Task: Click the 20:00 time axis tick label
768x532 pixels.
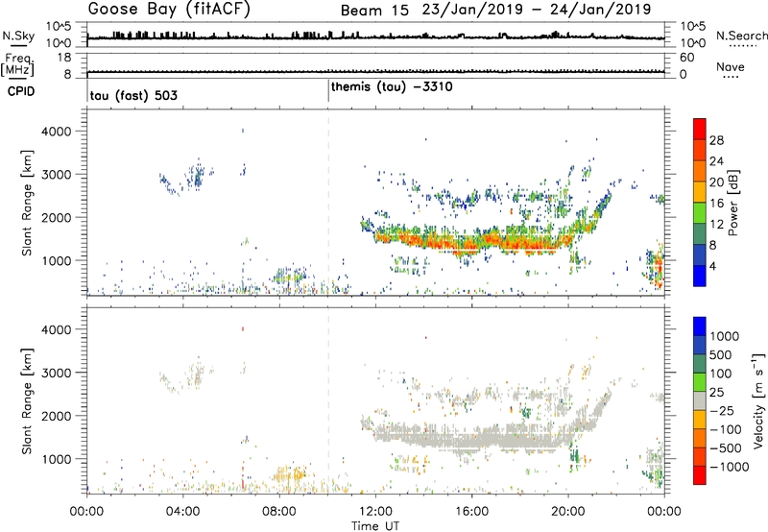Action: pos(567,512)
